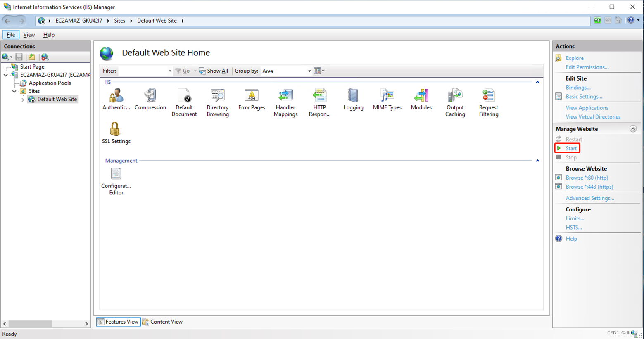Click EC2AMAZ-GKU42I7 in address breadcrumb
Image resolution: width=644 pixels, height=339 pixels.
click(x=78, y=21)
